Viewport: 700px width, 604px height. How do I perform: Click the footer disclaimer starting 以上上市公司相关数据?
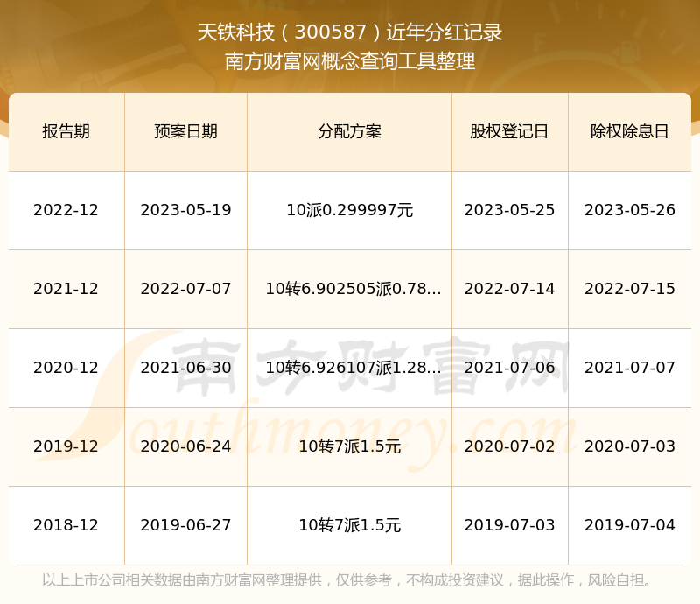346,579
